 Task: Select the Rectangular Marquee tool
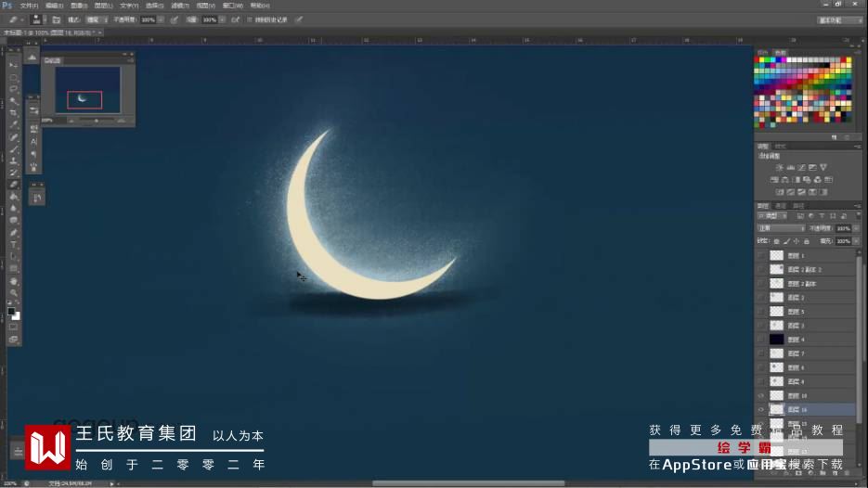(x=13, y=77)
